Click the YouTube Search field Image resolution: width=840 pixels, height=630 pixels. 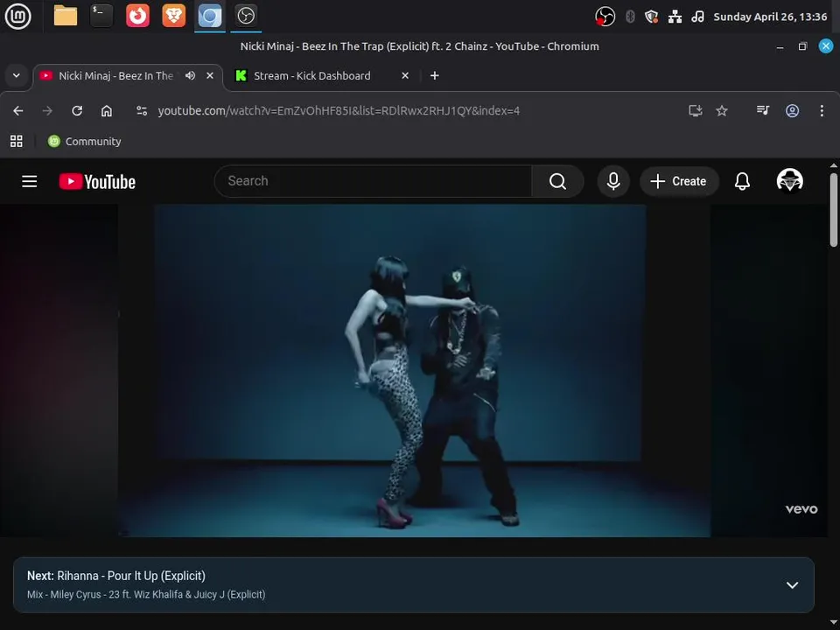pyautogui.click(x=373, y=181)
